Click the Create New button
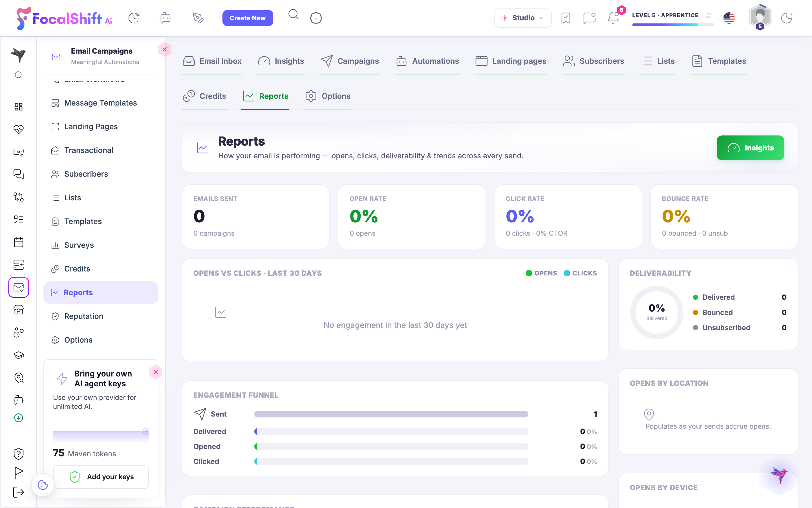812x508 pixels. (x=248, y=18)
